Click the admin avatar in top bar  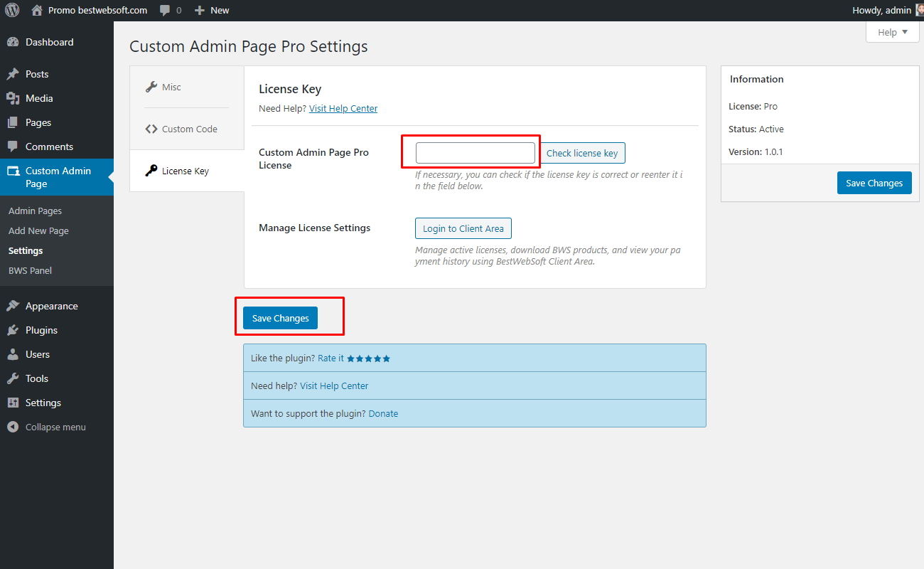click(x=919, y=10)
